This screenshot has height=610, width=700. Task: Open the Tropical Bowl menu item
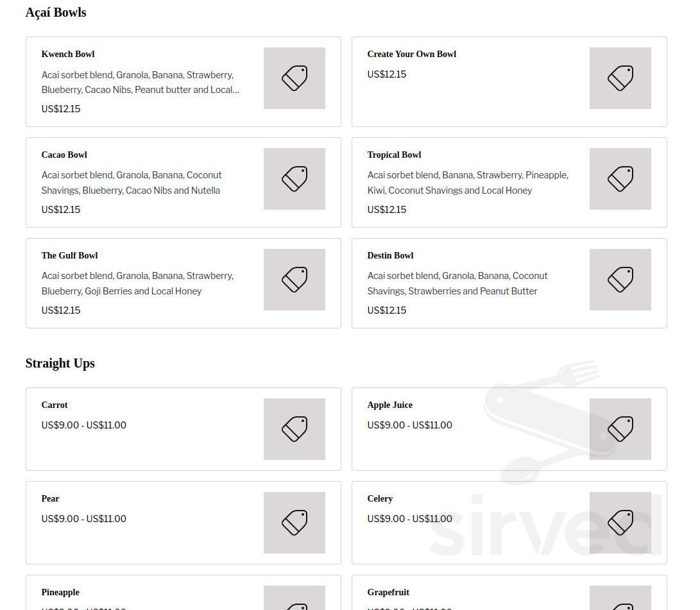click(x=394, y=155)
